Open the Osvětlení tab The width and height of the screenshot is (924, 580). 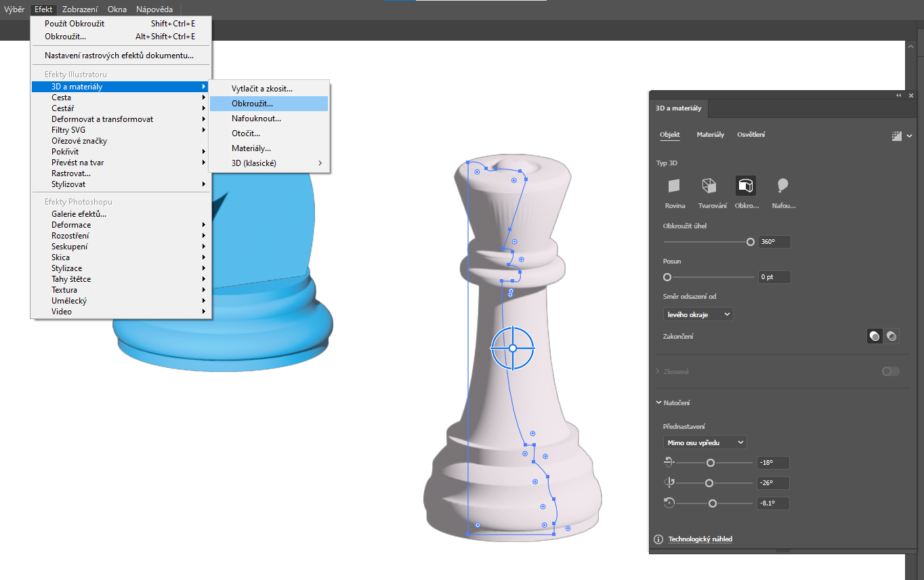pos(751,135)
